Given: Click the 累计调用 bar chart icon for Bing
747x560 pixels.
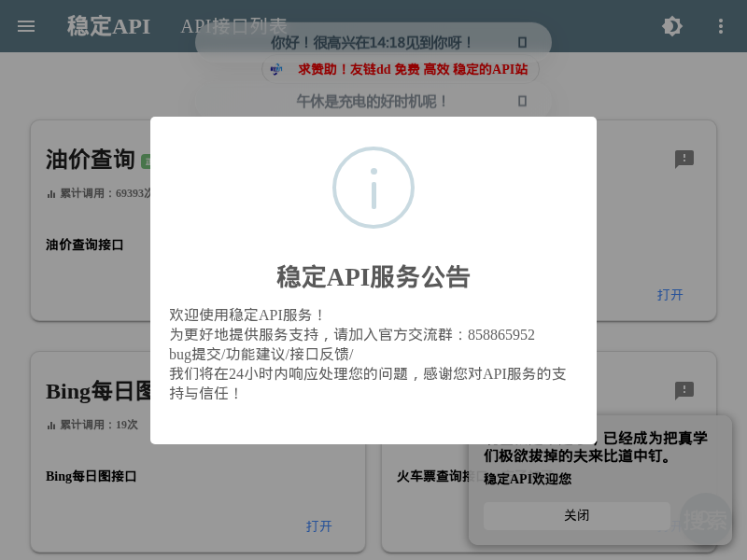Looking at the screenshot, I should 51,425.
